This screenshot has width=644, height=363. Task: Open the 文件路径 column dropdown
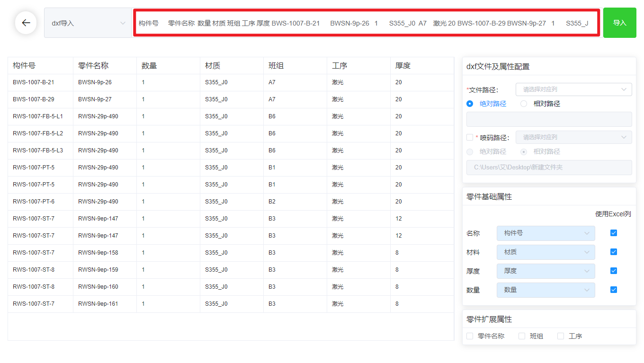[573, 89]
